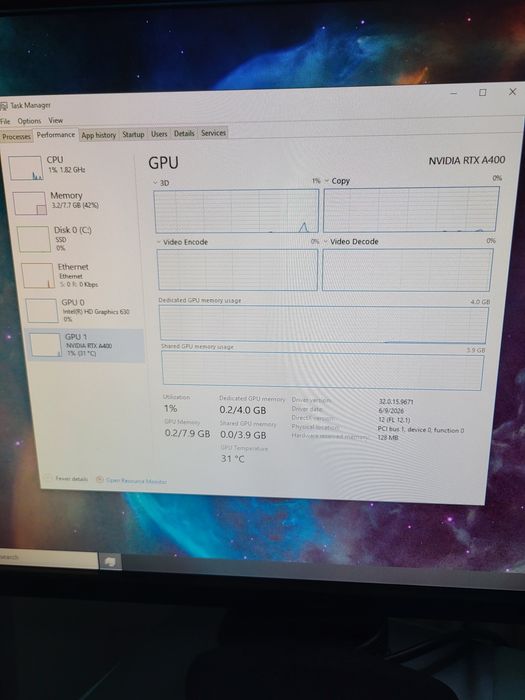Select the Performance tab
Image resolution: width=525 pixels, height=700 pixels.
pos(56,135)
